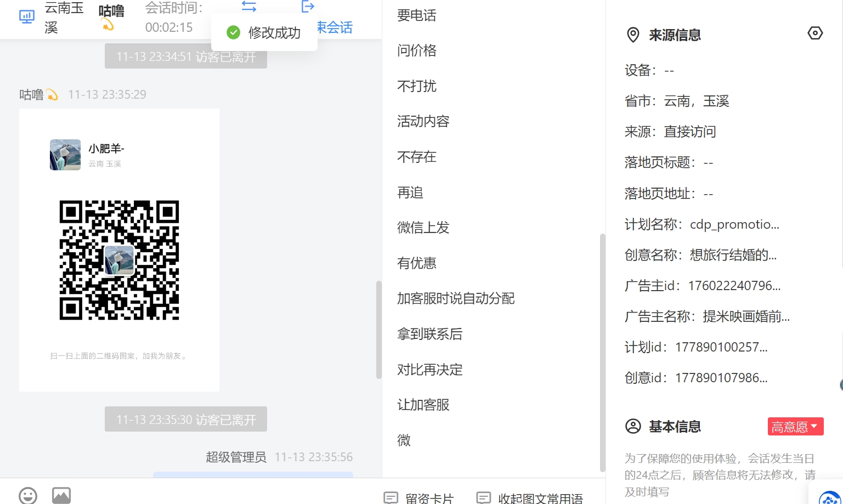
Task: Click 广告主名称 提米映画婚前... value
Action: 746,316
